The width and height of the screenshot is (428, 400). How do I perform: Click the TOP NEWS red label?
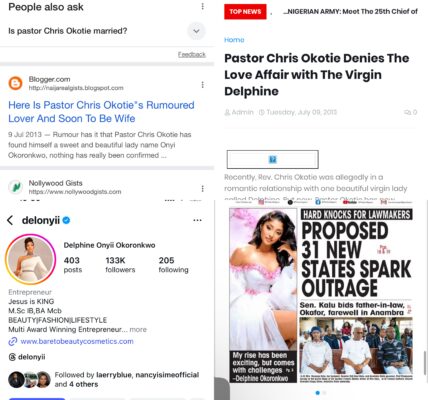[x=245, y=12]
